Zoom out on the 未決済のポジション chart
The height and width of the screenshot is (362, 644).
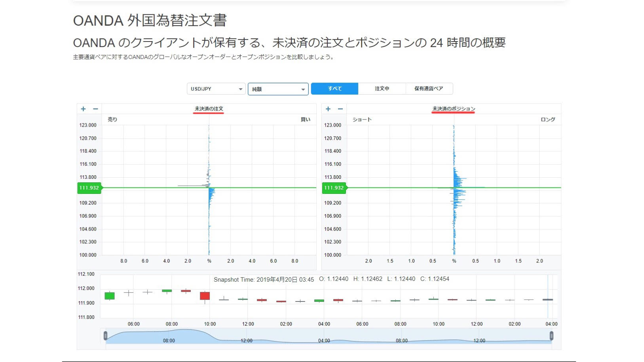pos(340,109)
